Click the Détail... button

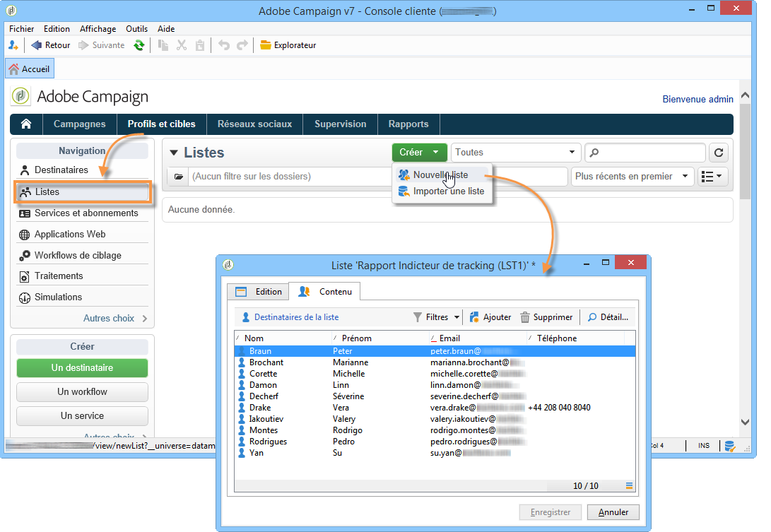pyautogui.click(x=608, y=317)
